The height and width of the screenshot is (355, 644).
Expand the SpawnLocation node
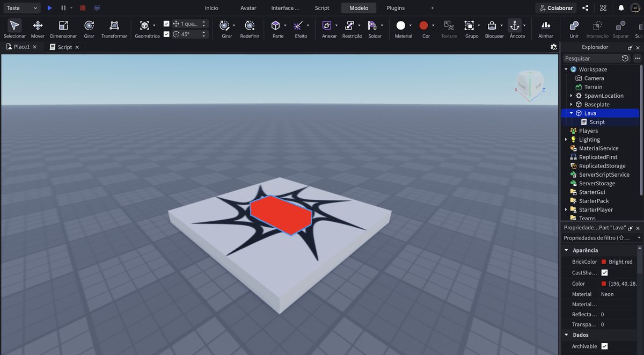[571, 96]
